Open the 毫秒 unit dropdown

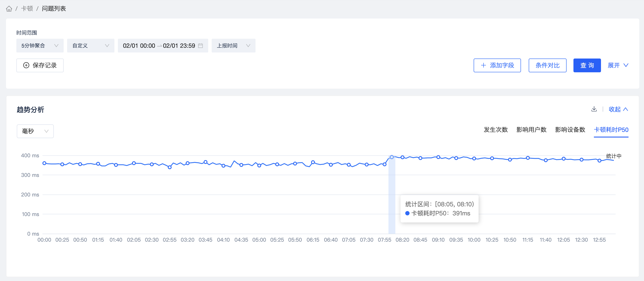coord(35,131)
